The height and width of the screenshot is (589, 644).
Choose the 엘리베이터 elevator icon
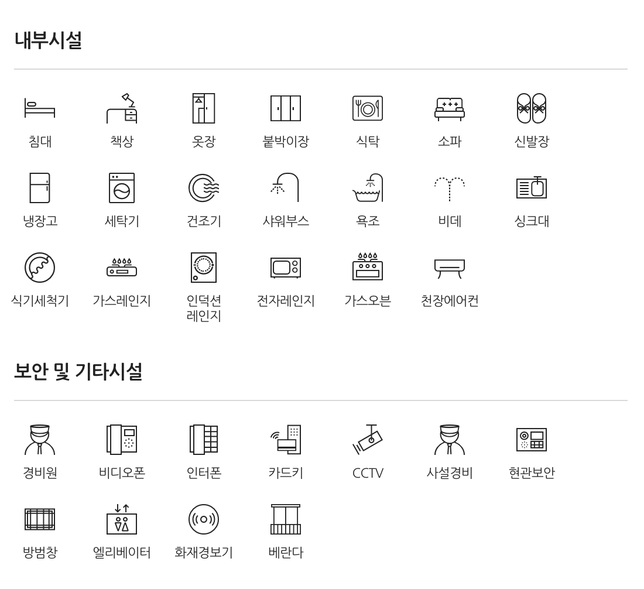122,519
